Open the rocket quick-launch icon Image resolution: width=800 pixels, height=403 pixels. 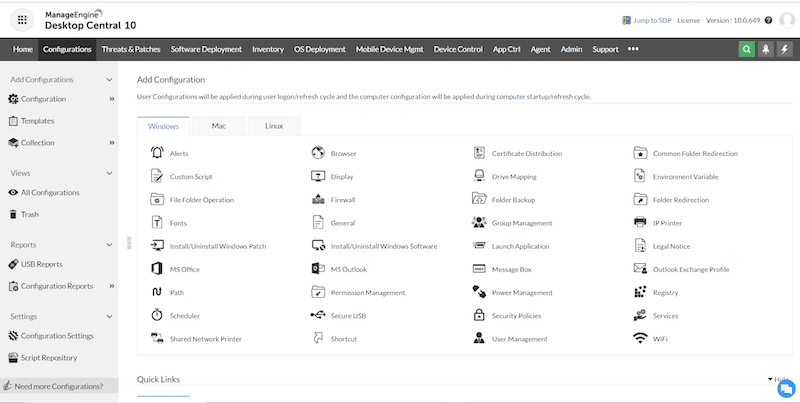765,49
